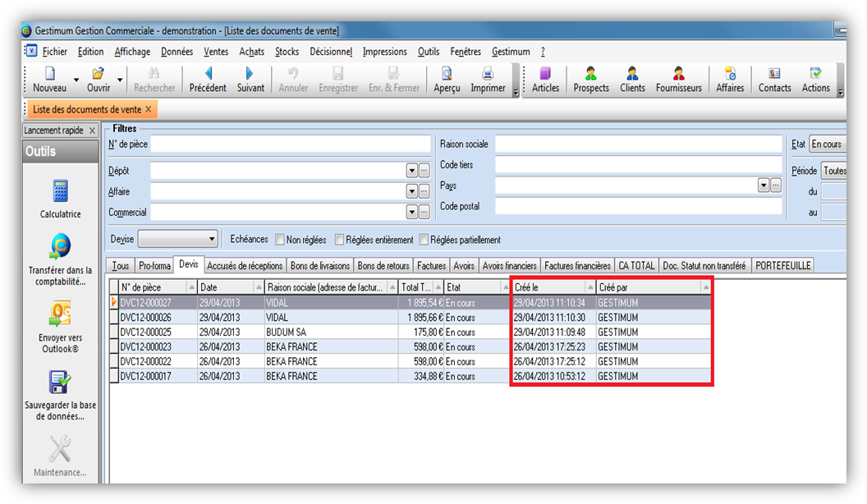Screen dimensions: 867x504
Task: Enable the Non réglées checkbox
Action: point(280,240)
